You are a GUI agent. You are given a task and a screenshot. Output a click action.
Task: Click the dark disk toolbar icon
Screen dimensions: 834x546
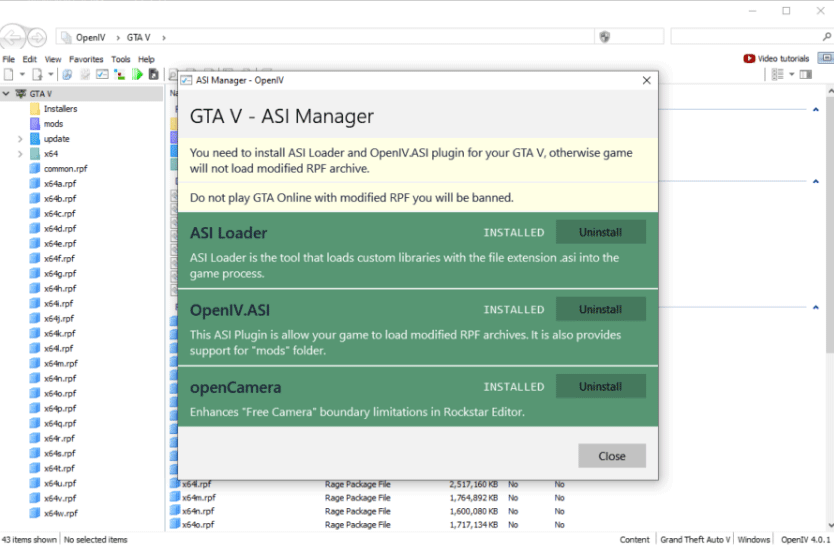coord(154,74)
